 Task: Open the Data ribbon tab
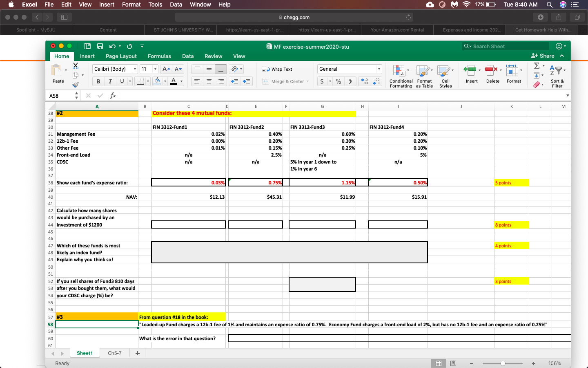[188, 56]
